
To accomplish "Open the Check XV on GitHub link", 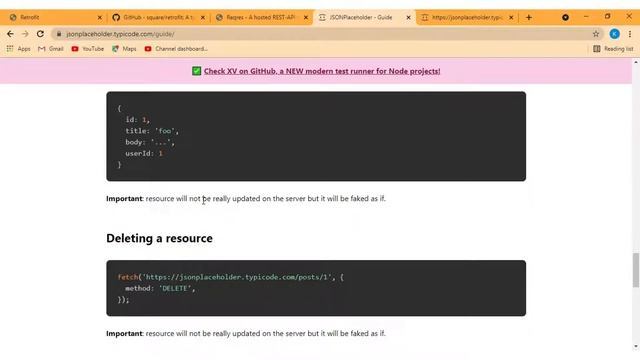I will click(322, 71).
